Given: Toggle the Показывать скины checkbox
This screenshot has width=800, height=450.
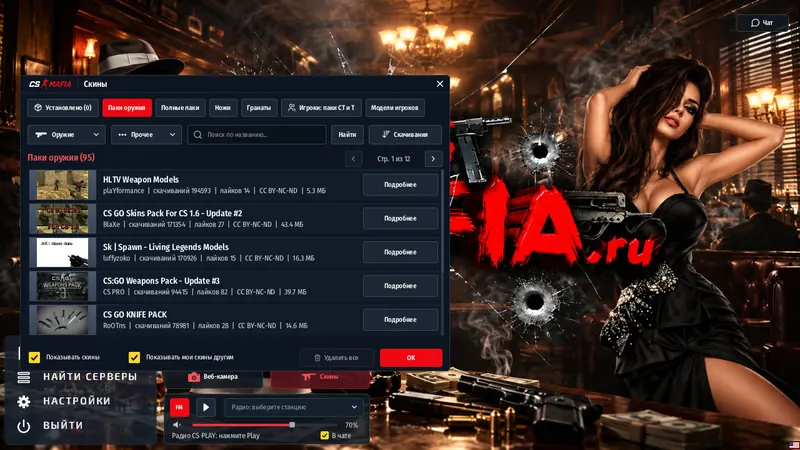Looking at the screenshot, I should point(34,357).
